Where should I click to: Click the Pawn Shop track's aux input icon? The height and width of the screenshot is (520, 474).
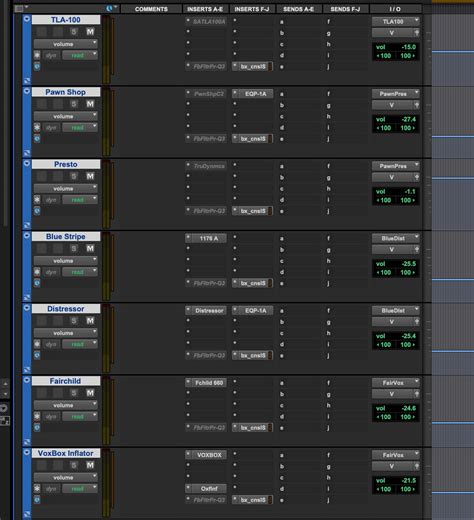coord(27,91)
